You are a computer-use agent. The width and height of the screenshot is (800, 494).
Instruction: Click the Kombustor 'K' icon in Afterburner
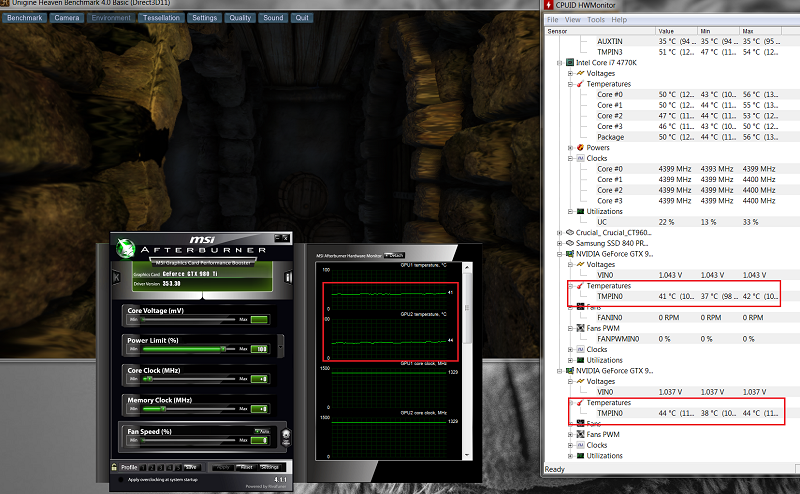(x=116, y=277)
